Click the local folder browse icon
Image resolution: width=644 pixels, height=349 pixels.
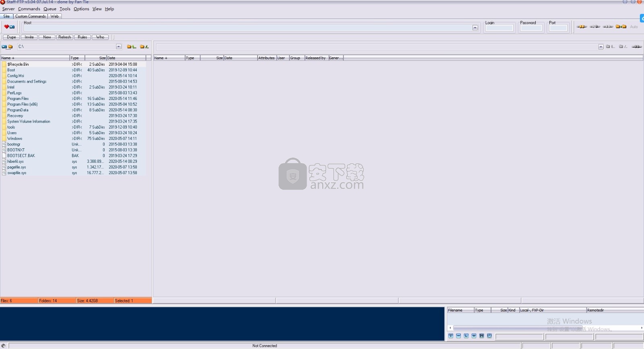click(10, 47)
